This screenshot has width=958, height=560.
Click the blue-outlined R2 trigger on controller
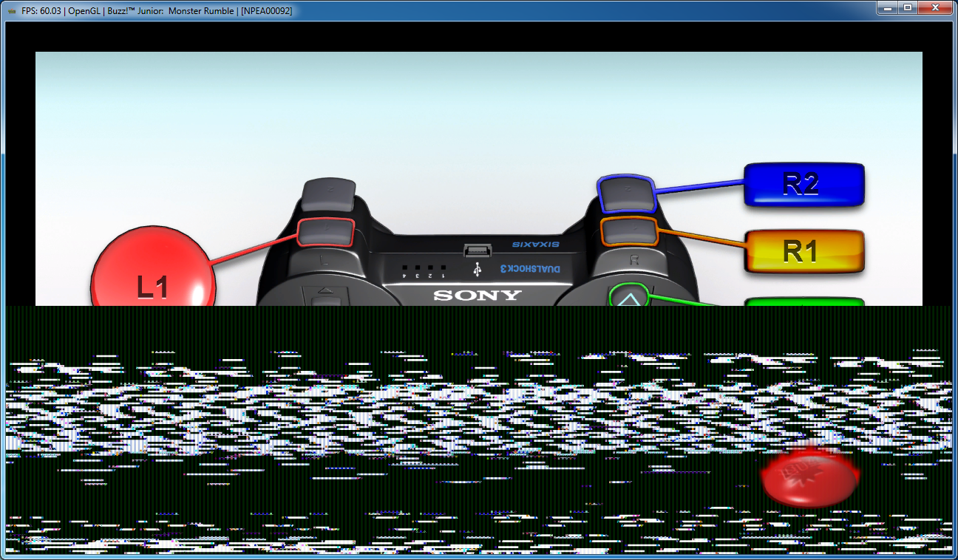627,193
